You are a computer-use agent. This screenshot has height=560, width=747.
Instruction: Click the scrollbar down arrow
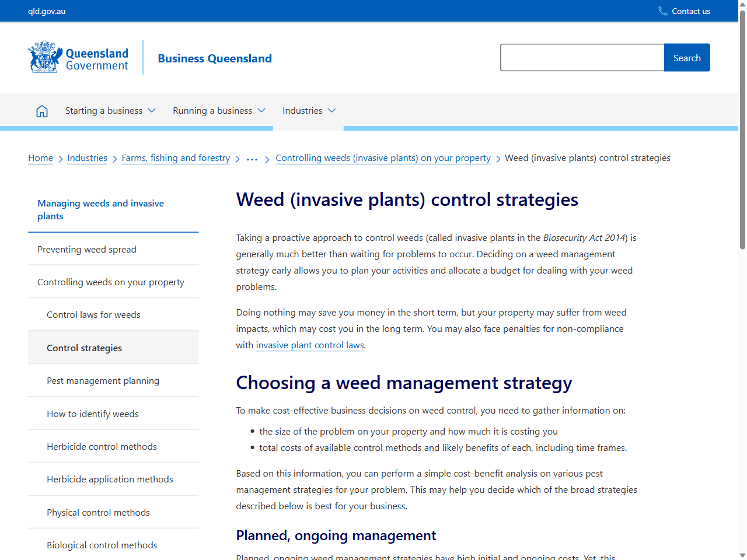click(x=742, y=555)
